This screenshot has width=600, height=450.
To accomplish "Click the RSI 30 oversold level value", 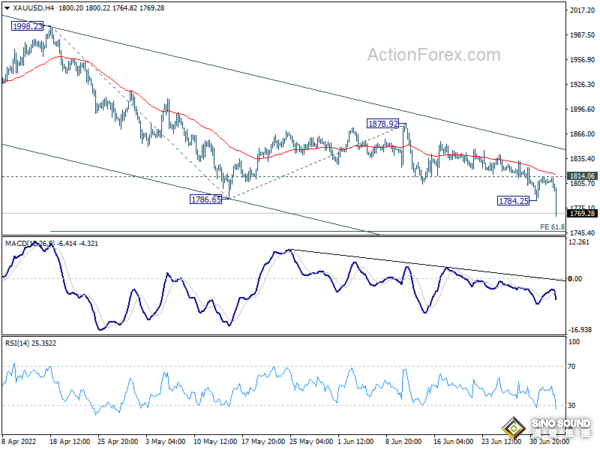I will pyautogui.click(x=572, y=405).
